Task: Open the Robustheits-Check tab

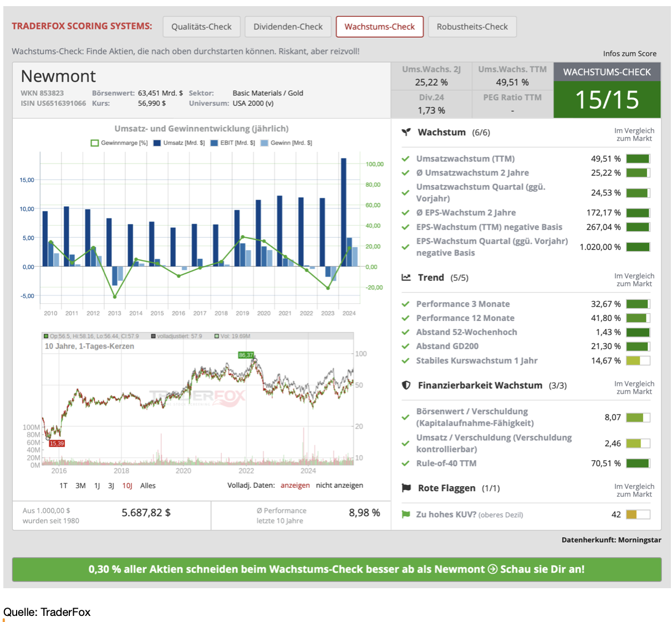Action: pyautogui.click(x=472, y=27)
